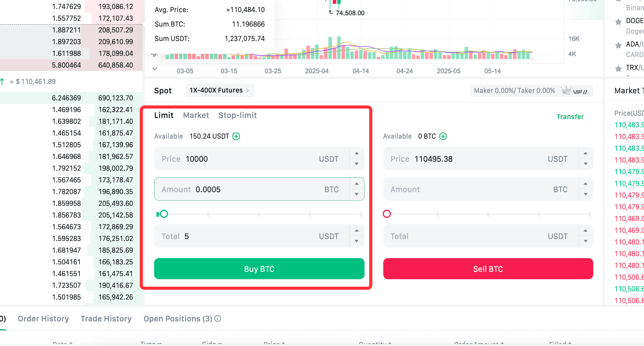This screenshot has height=346, width=644.
Task: Decrease buy Total with down arrow
Action: click(x=356, y=241)
